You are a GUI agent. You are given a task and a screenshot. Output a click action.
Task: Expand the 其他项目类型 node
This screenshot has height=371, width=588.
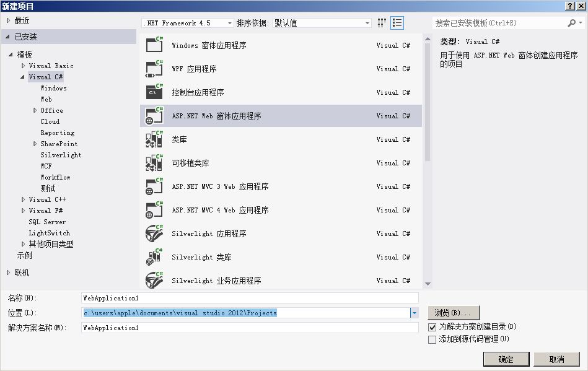point(24,244)
